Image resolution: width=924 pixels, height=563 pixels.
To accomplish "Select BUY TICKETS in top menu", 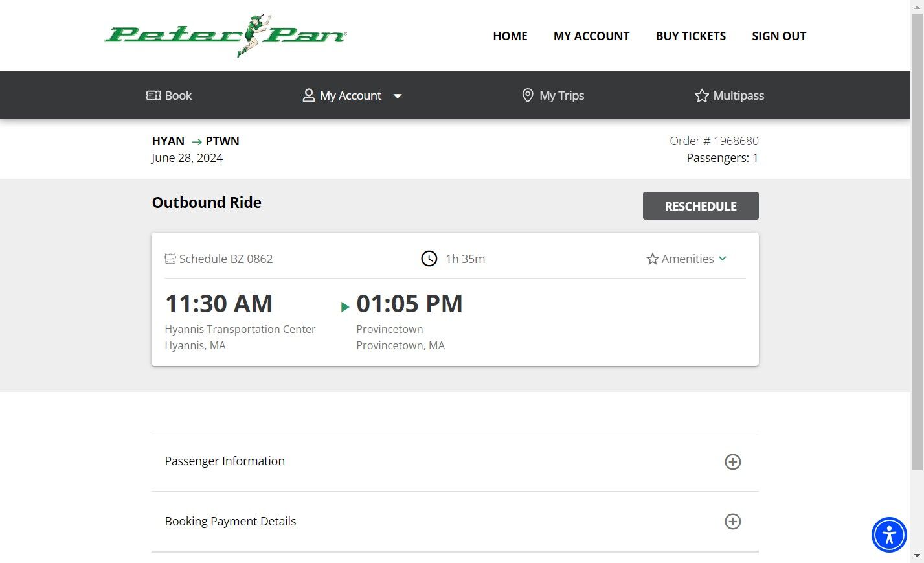I will (690, 36).
